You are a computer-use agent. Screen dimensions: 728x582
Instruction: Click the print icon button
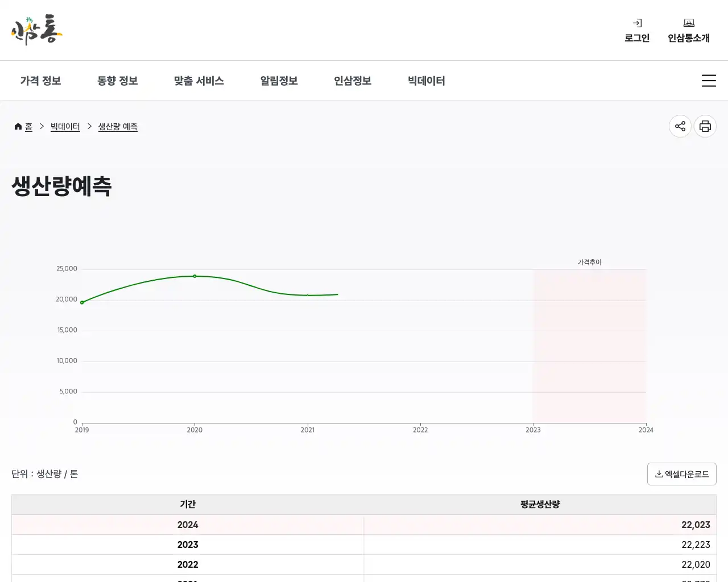[705, 126]
